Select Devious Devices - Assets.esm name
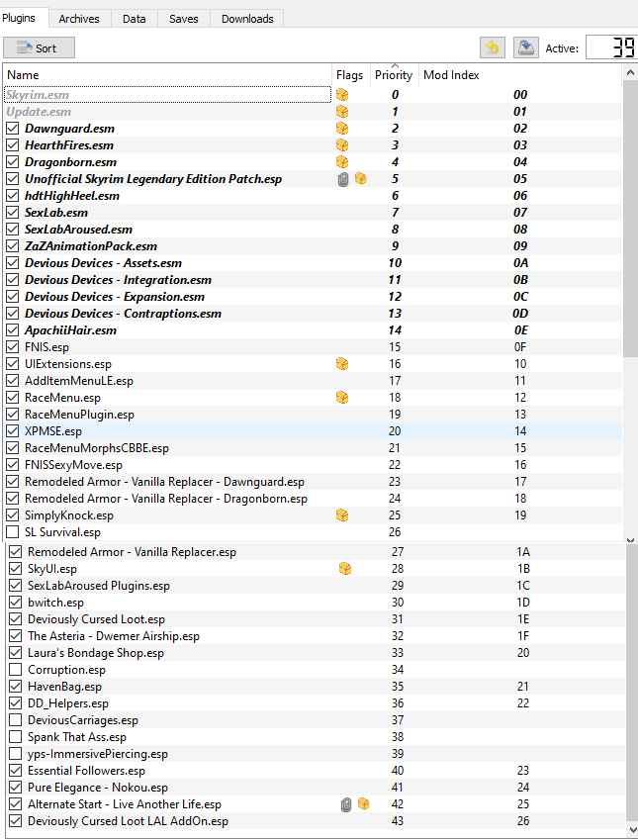This screenshot has width=638, height=840. (103, 263)
